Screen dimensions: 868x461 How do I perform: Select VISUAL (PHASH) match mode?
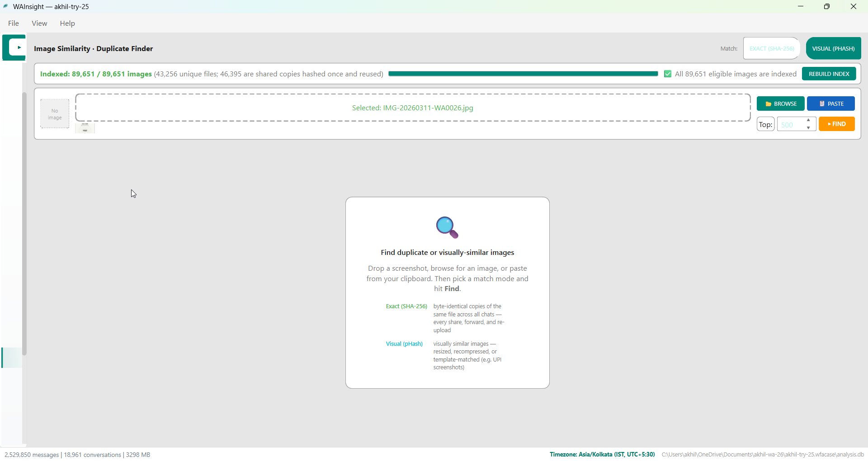(833, 48)
